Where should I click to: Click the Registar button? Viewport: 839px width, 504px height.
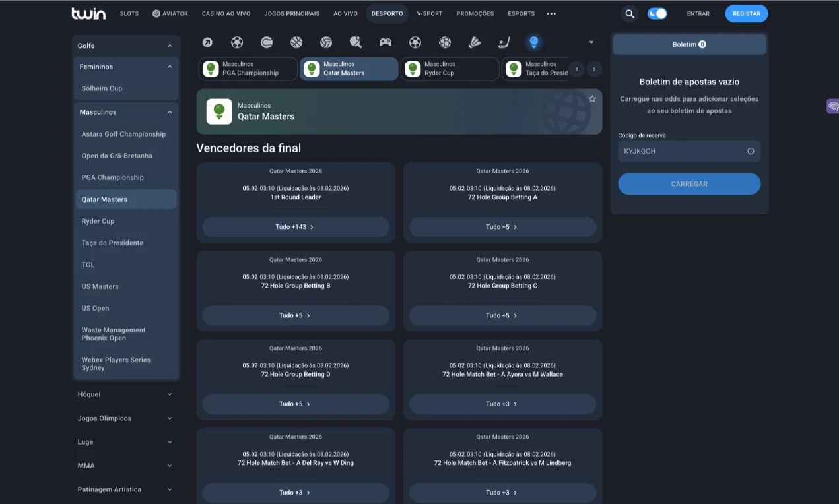tap(746, 13)
